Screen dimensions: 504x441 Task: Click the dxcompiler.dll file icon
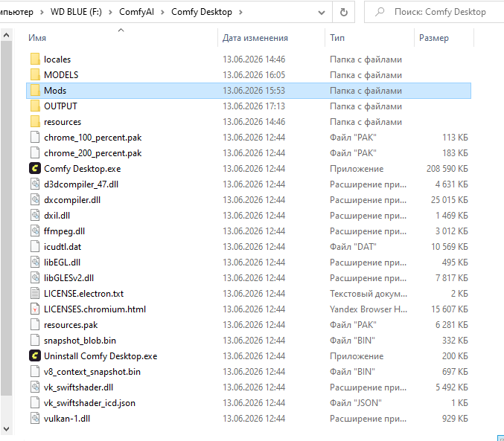click(35, 199)
